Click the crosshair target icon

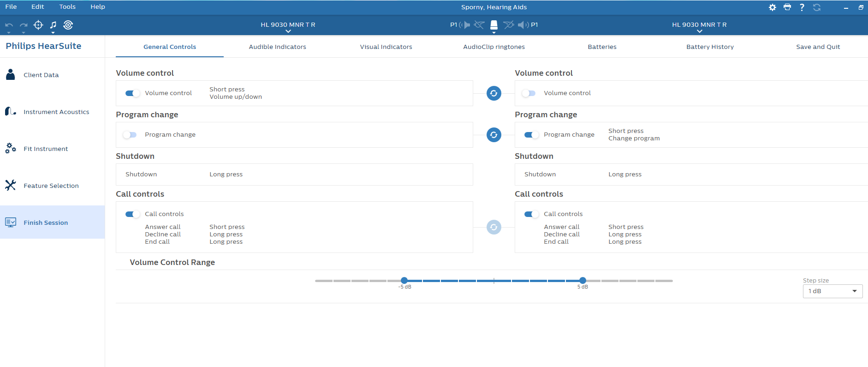(x=38, y=25)
